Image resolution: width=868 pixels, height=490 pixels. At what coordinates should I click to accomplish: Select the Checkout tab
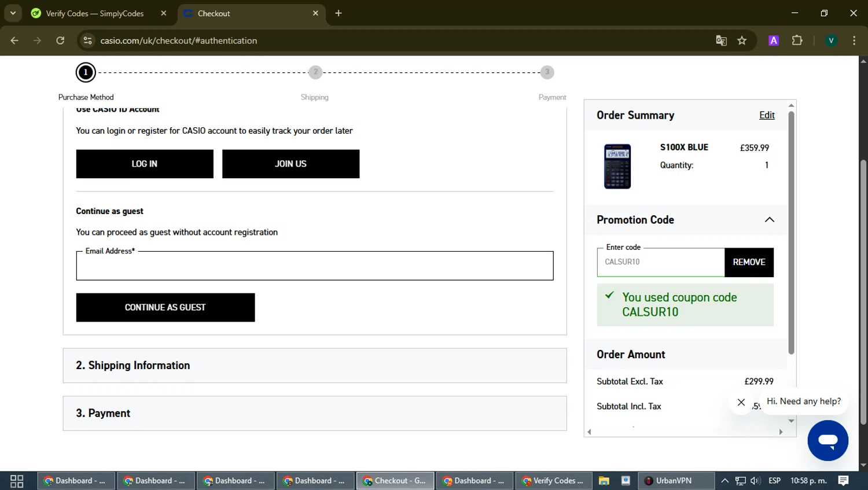click(x=251, y=13)
